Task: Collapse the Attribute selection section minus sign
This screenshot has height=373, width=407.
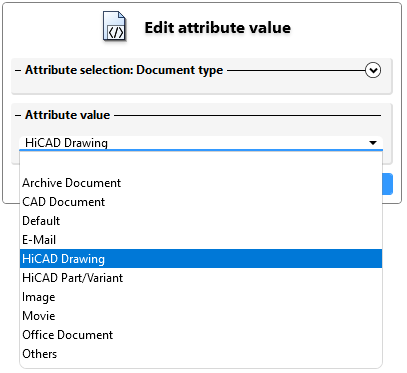Action: coord(18,70)
